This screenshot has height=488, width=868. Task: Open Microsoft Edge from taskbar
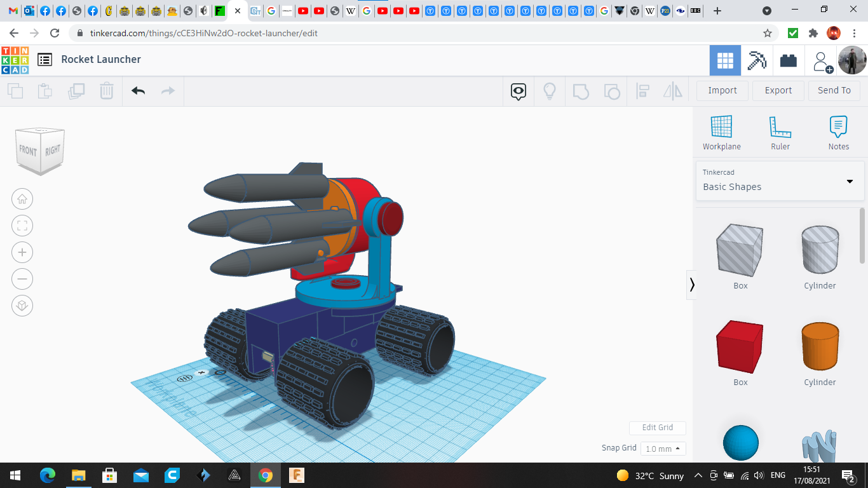[48, 475]
